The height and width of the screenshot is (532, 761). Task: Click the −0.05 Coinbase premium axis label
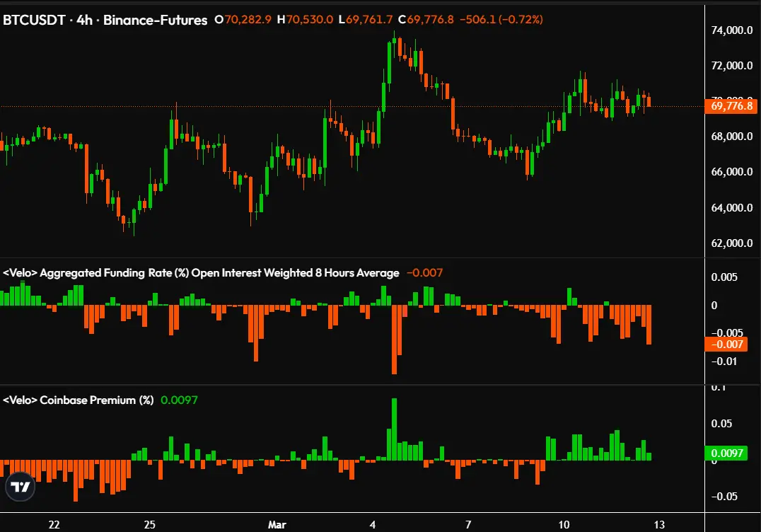pyautogui.click(x=724, y=497)
